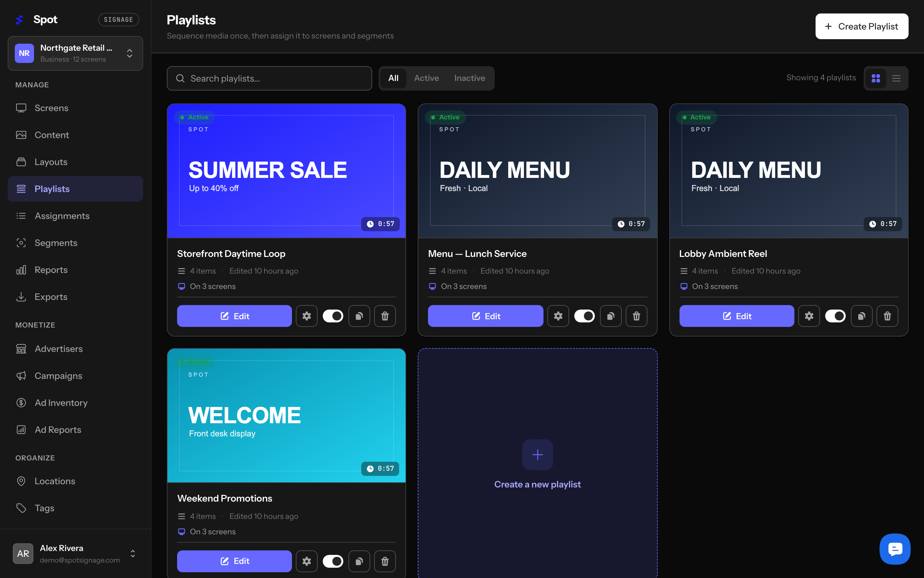The width and height of the screenshot is (924, 578).
Task: Open Ad Inventory in the sidebar
Action: [75, 403]
